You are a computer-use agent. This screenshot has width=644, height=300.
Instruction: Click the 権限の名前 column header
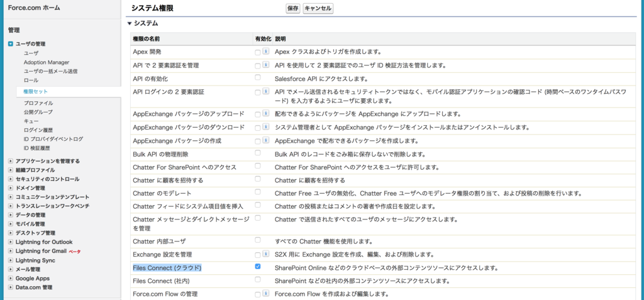pyautogui.click(x=146, y=39)
